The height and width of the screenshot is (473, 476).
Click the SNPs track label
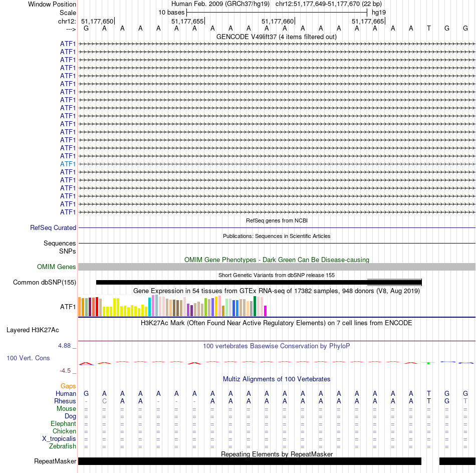point(68,251)
